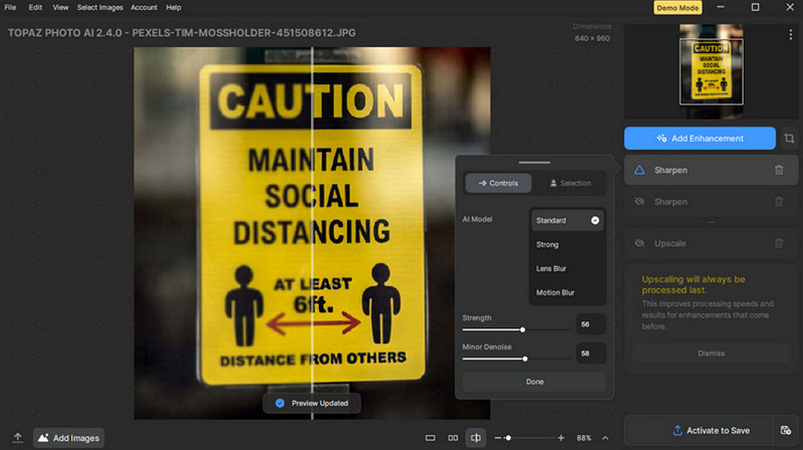
Task: Show the hidden Sharpen enhancement
Action: tap(639, 202)
